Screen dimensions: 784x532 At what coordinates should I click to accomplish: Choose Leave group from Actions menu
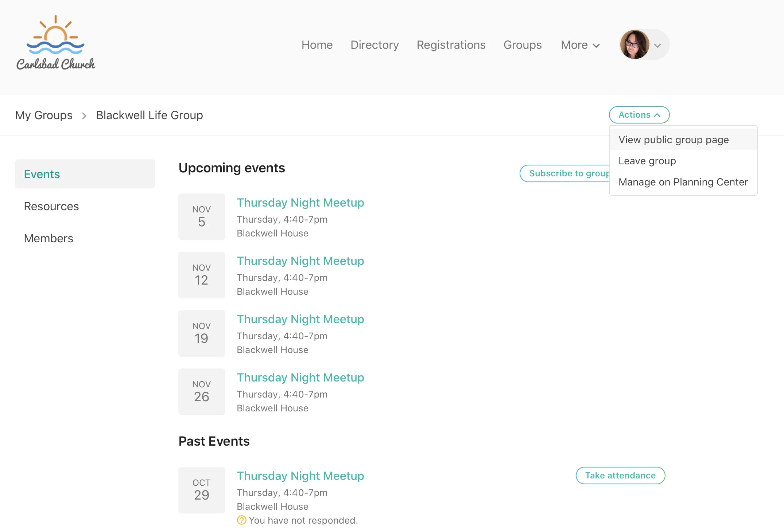(x=647, y=161)
